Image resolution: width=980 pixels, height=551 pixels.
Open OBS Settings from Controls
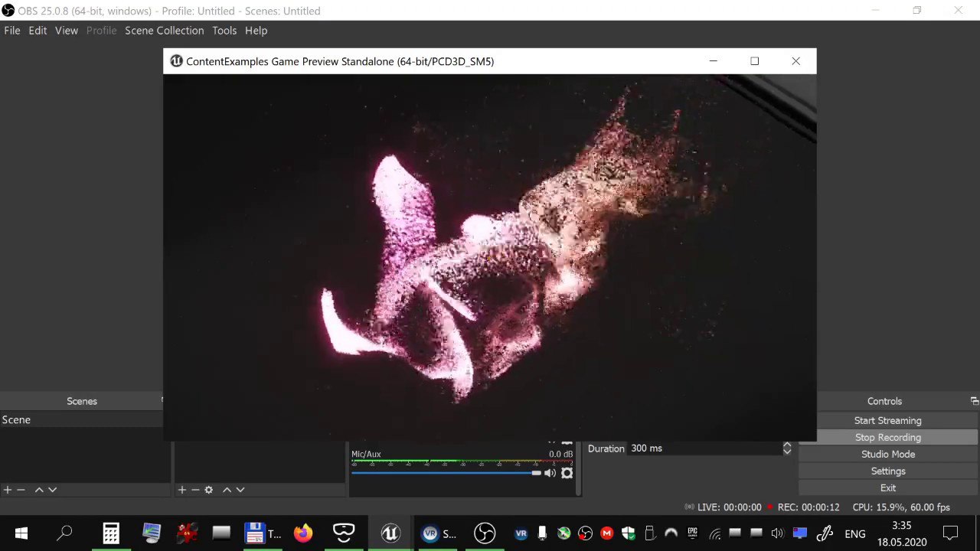(x=888, y=471)
